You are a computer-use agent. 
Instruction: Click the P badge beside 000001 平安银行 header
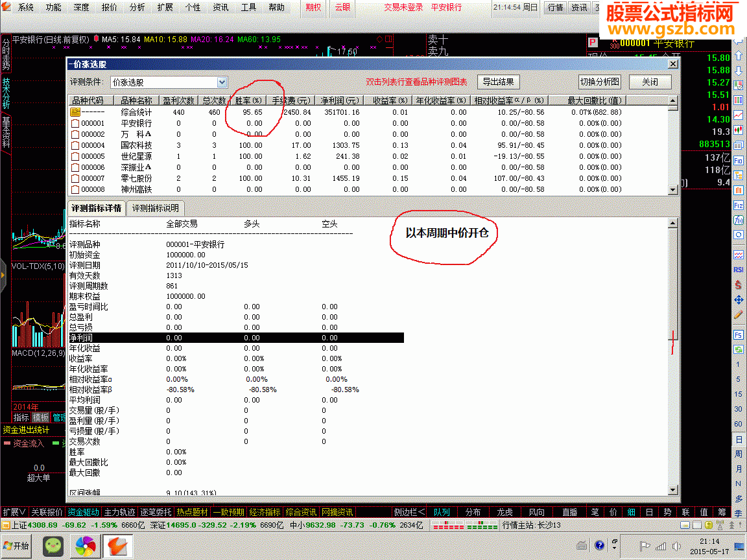click(x=593, y=43)
